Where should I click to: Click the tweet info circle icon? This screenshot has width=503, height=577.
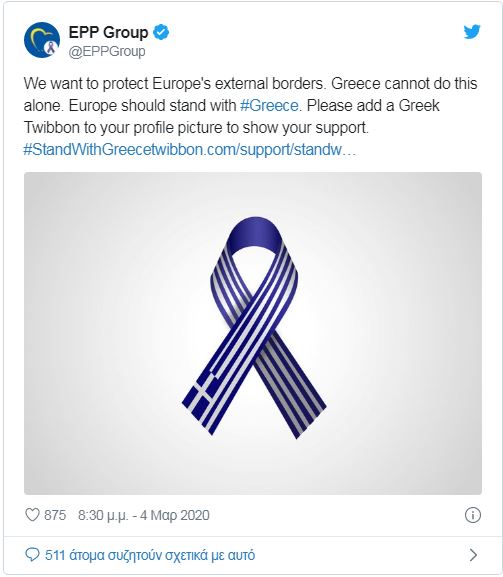point(472,515)
